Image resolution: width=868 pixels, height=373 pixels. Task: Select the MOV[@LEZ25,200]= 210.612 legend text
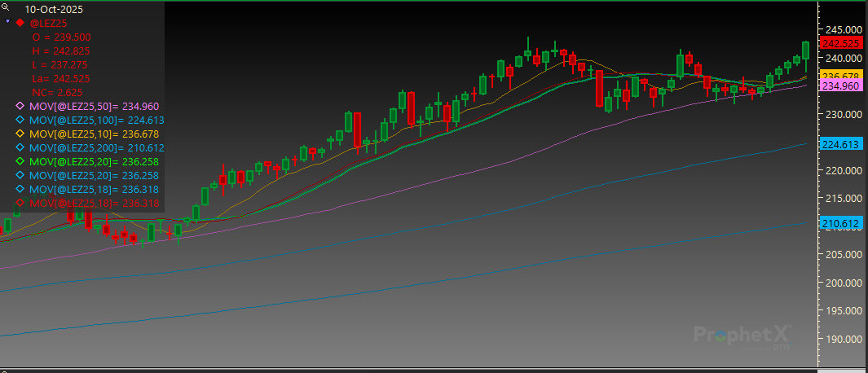[96, 147]
